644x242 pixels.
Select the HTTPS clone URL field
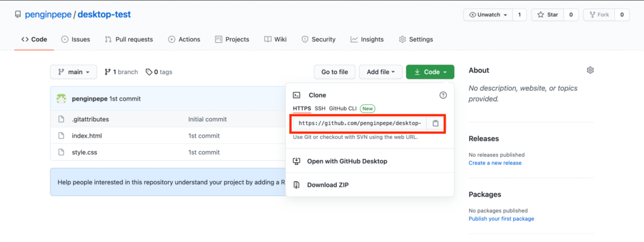tap(360, 123)
